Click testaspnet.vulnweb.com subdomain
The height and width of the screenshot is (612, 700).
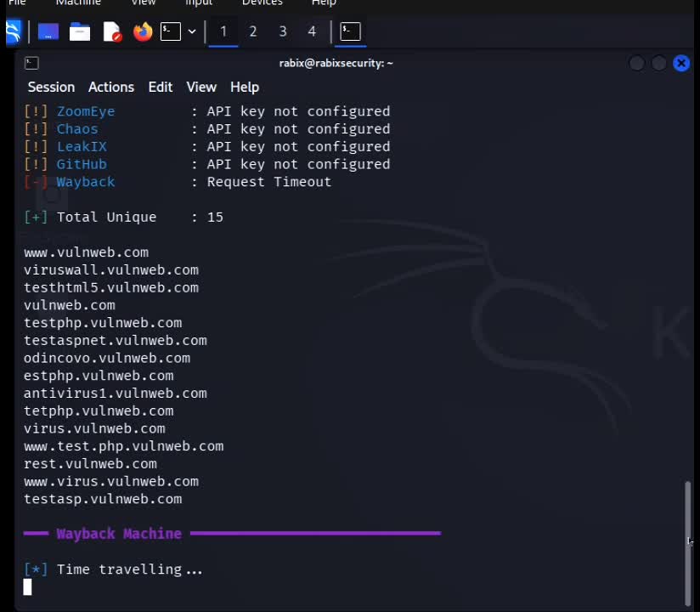click(116, 340)
